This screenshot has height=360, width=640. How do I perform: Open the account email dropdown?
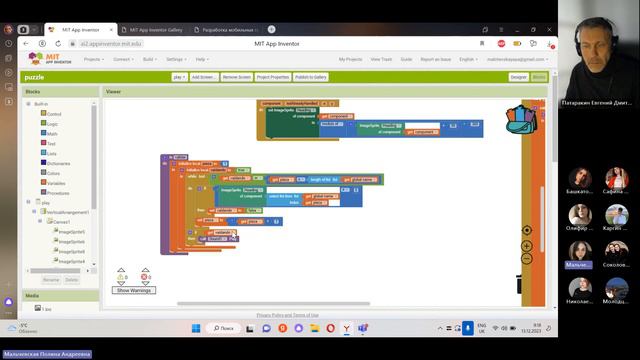tap(518, 59)
